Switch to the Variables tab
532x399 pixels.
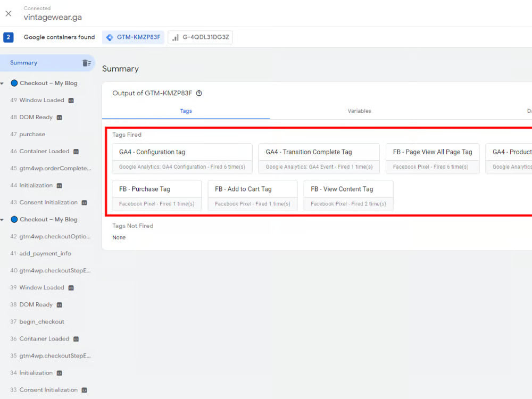pyautogui.click(x=359, y=111)
